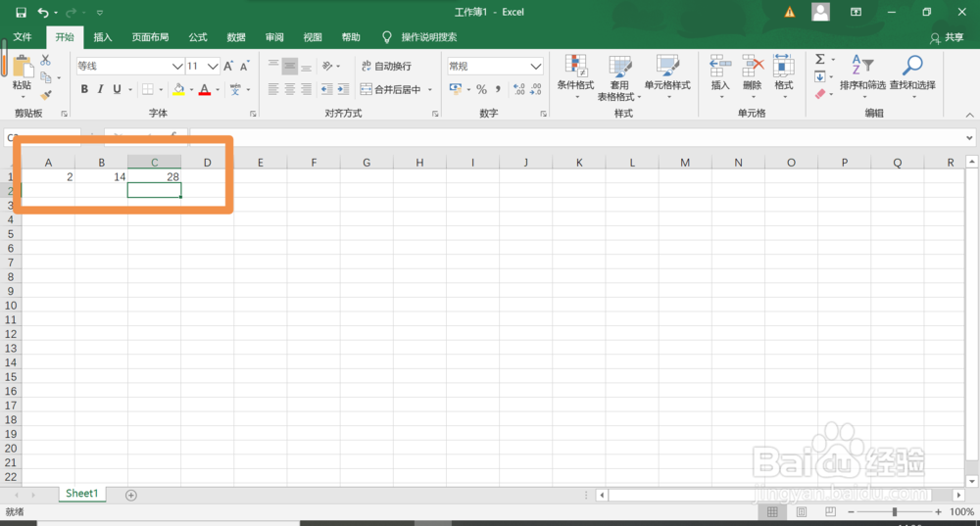Expand font color dropdown arrow
Viewport: 980px width, 526px height.
pyautogui.click(x=218, y=89)
